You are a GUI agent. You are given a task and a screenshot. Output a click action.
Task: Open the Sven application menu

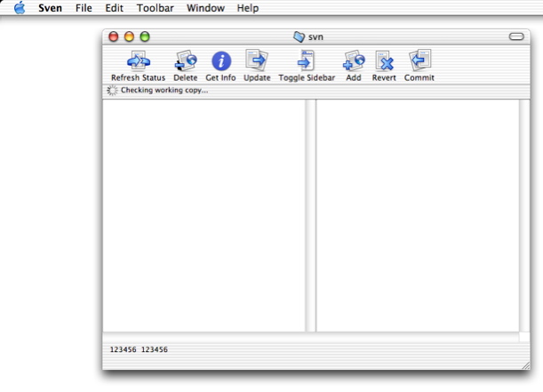51,8
